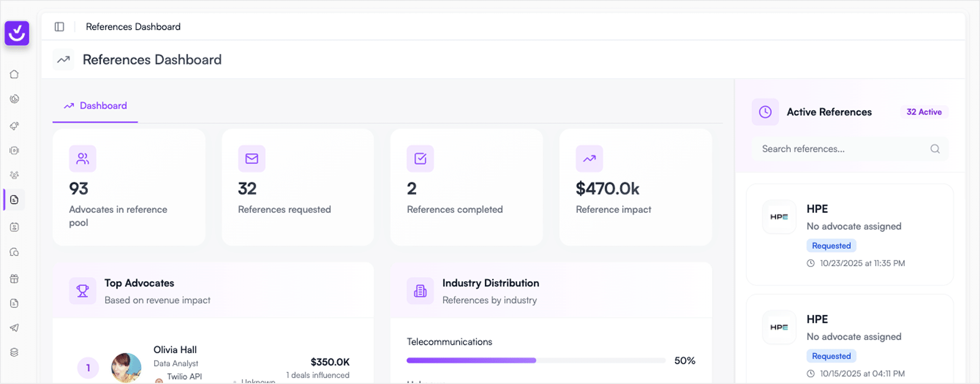Click the Top Advocates trophy icon
980x384 pixels.
[82, 291]
